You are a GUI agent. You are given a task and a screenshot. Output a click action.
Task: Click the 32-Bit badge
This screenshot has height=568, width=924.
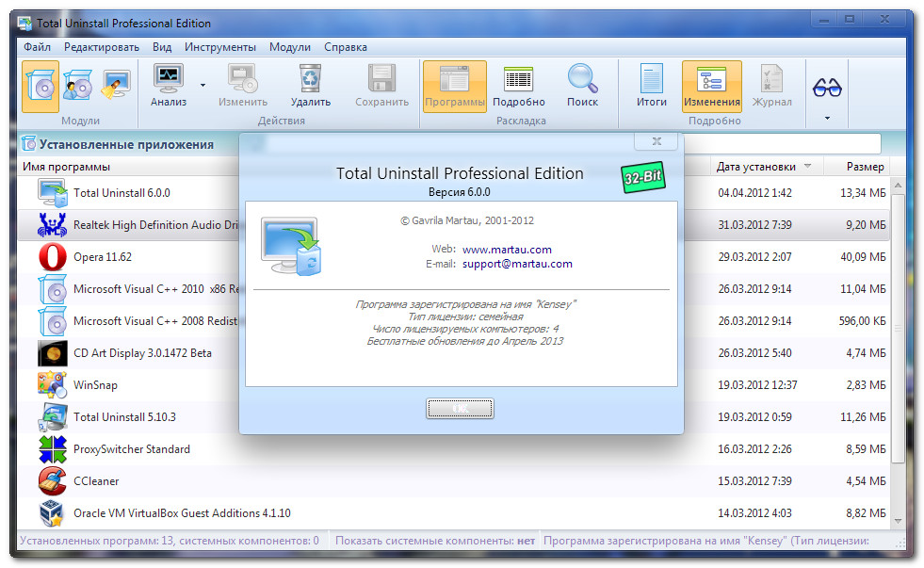tap(643, 177)
